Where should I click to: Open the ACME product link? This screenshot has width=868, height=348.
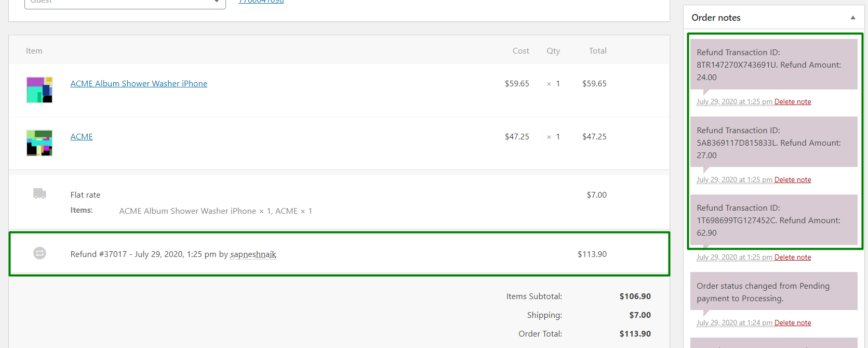pyautogui.click(x=82, y=137)
